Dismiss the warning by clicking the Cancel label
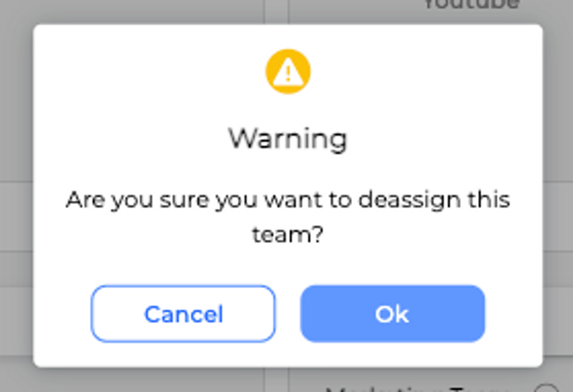573x392 pixels. click(x=184, y=314)
